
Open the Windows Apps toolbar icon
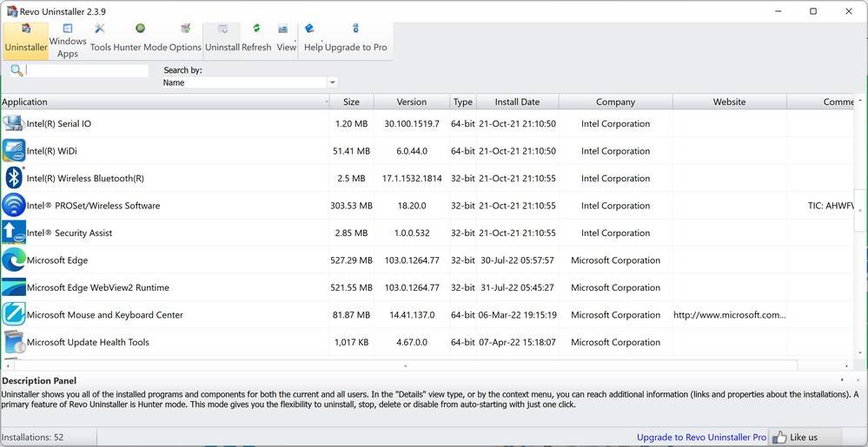click(68, 41)
